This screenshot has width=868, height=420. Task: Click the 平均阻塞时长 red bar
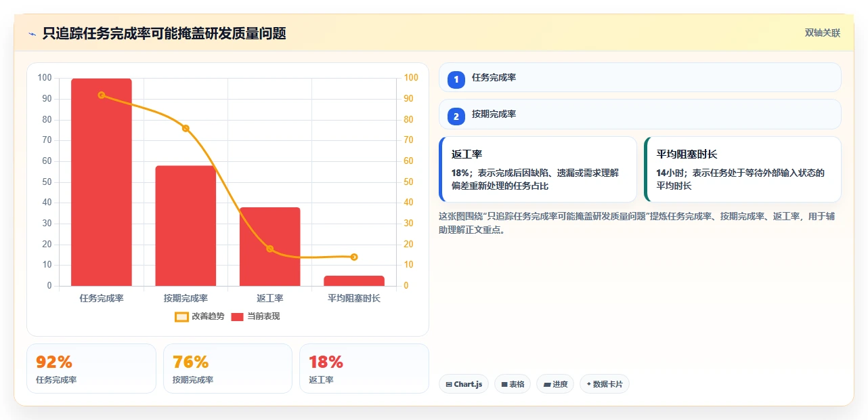[x=354, y=280]
